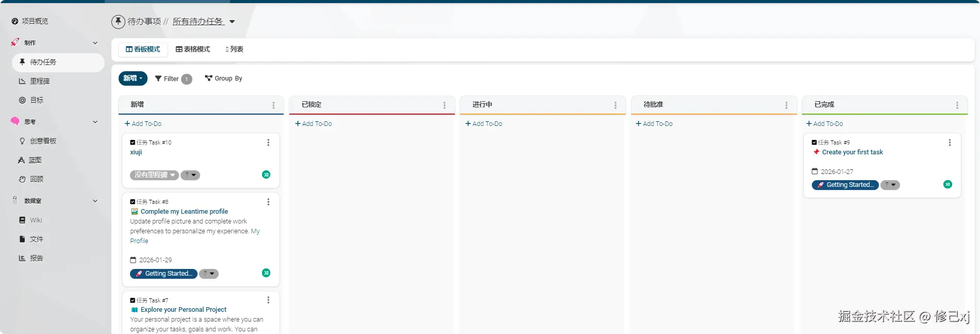Open 报告 in the sidebar
Viewport: 980px width, 334px height.
tap(37, 258)
